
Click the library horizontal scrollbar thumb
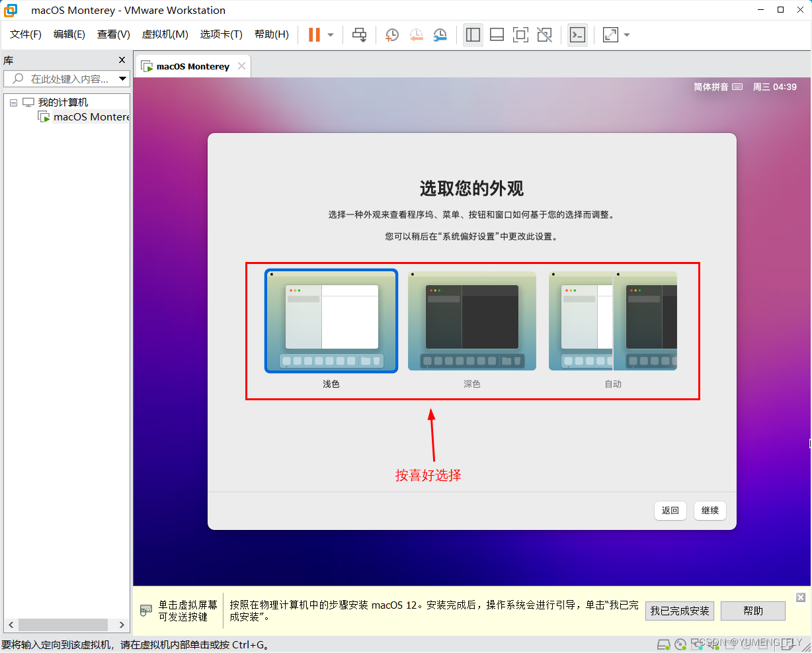pyautogui.click(x=63, y=625)
